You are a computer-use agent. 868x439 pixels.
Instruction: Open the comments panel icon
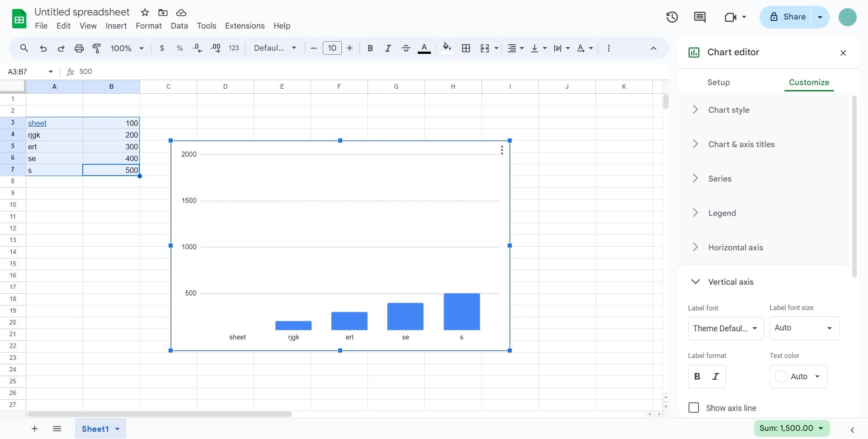699,17
